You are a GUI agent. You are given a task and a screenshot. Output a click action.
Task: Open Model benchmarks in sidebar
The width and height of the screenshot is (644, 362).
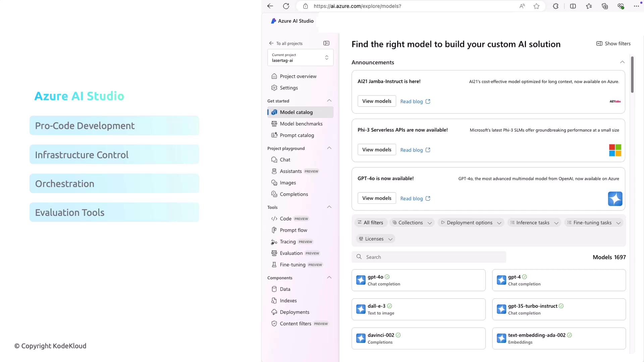[x=301, y=124]
